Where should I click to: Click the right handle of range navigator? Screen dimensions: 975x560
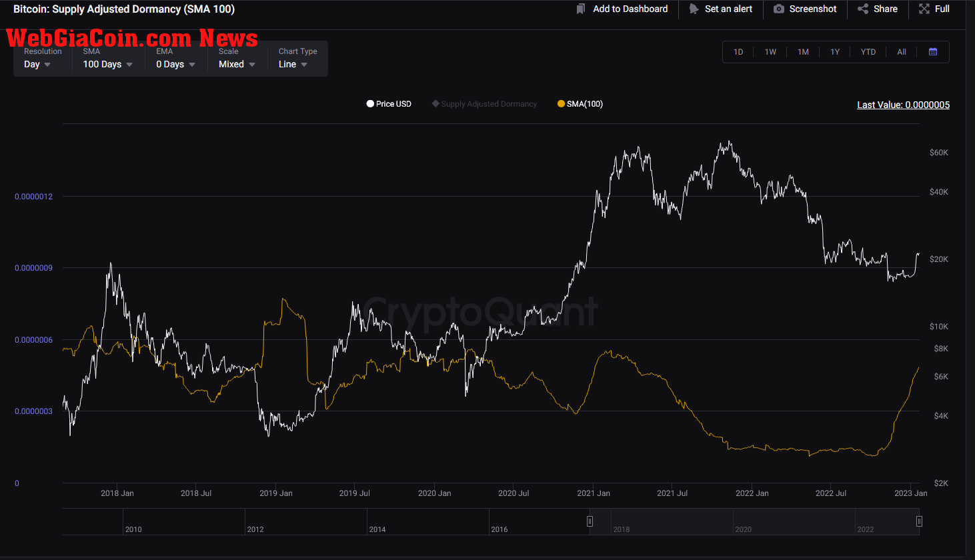tap(919, 521)
